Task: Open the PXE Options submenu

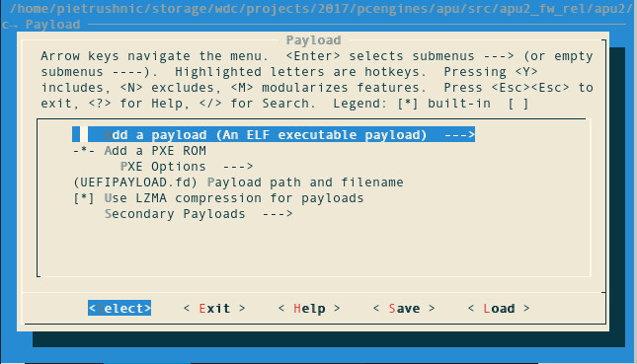Action: coord(187,167)
